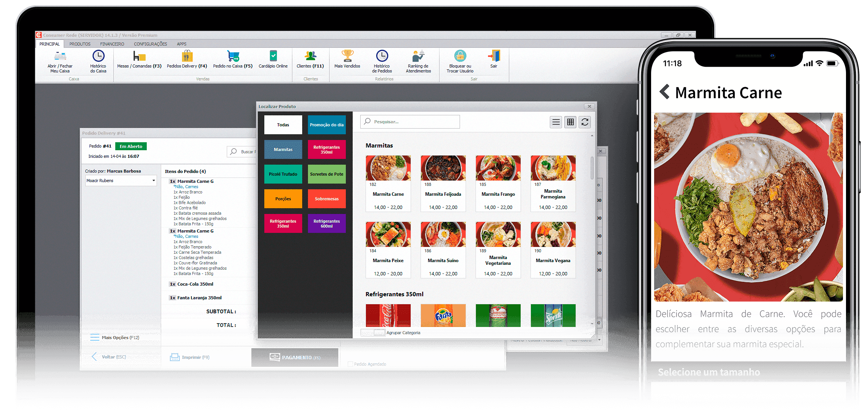Select the Coca-Cola product thumbnail

[x=388, y=315]
